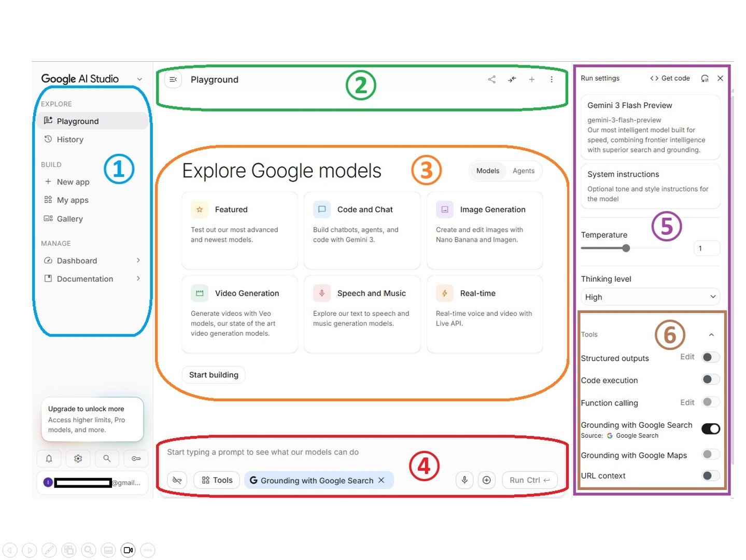Click the slideshow zoom magnifier icon
Screen dimensions: 746x560
tap(89, 550)
